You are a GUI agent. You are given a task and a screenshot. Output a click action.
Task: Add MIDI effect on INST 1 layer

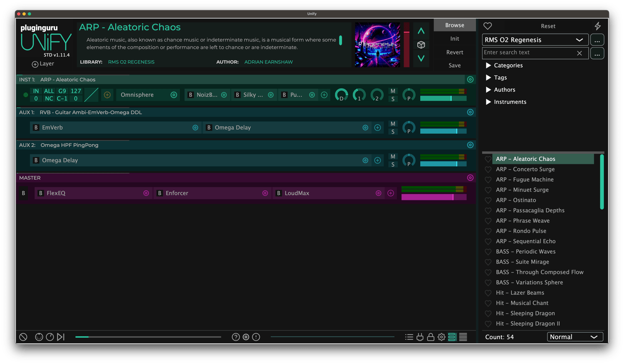107,95
